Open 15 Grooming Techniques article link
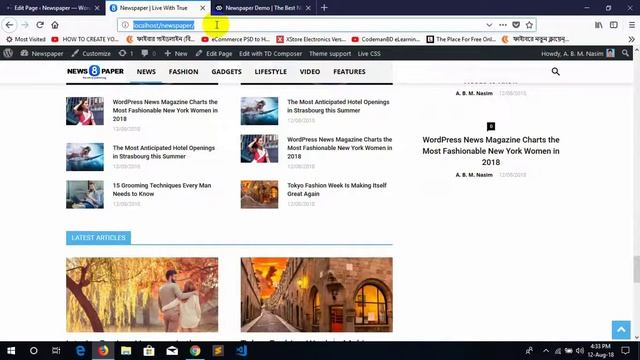The width and height of the screenshot is (640, 360). [x=162, y=189]
